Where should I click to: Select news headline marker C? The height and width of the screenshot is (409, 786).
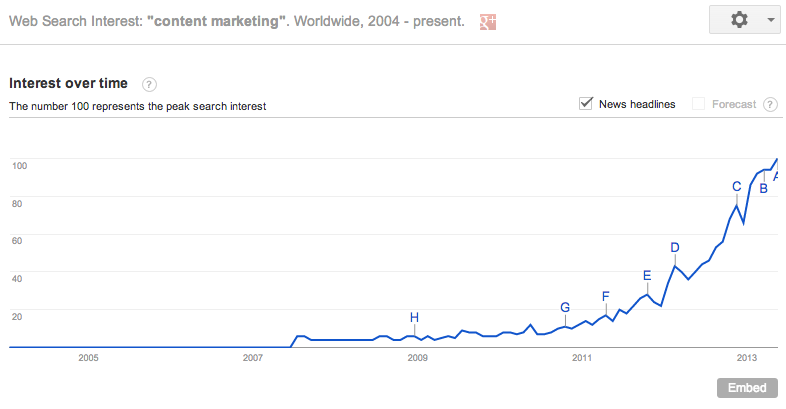click(736, 186)
